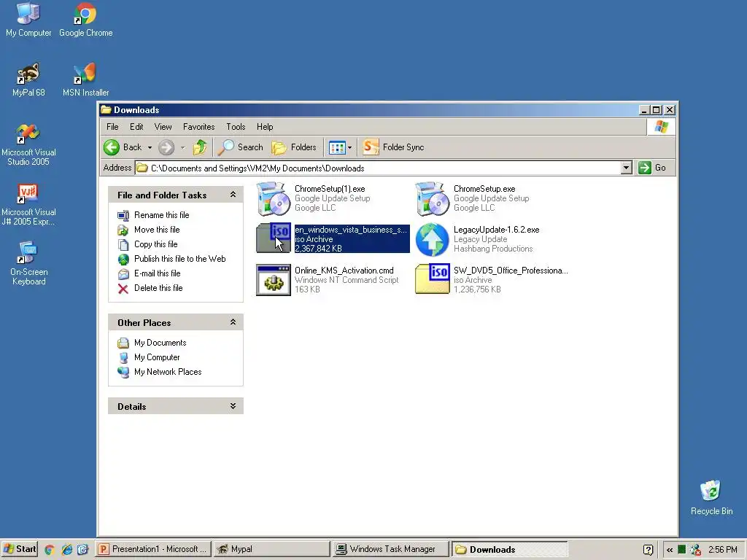Open Microsoft Visual J# 2005 Express shortcut
This screenshot has width=747, height=560.
tap(28, 204)
